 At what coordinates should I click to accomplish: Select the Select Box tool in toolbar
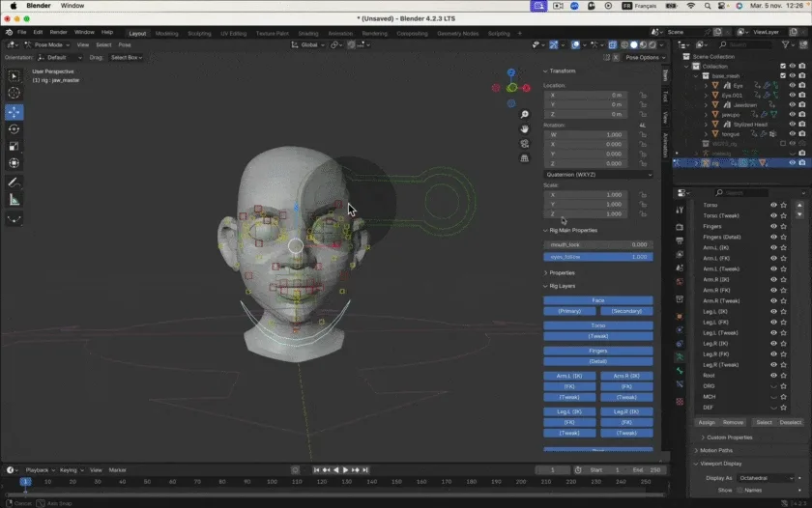click(14, 76)
